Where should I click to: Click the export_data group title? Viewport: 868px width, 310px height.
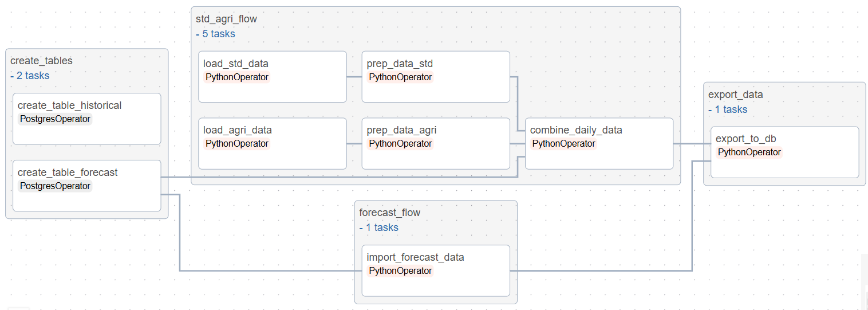point(735,95)
